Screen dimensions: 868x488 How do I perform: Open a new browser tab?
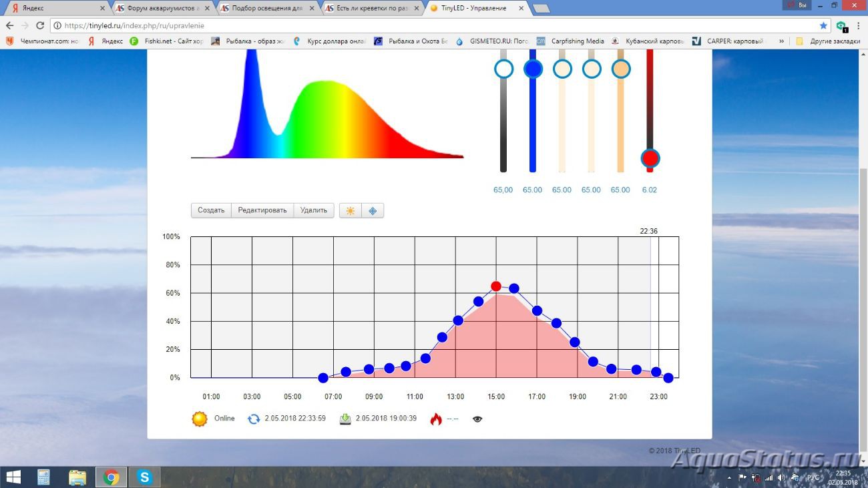click(541, 9)
